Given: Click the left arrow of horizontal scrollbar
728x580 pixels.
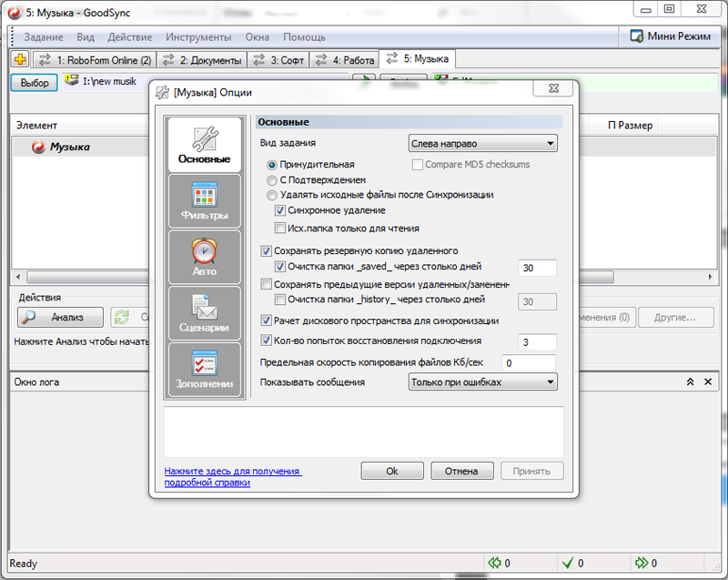Looking at the screenshot, I should 18,277.
